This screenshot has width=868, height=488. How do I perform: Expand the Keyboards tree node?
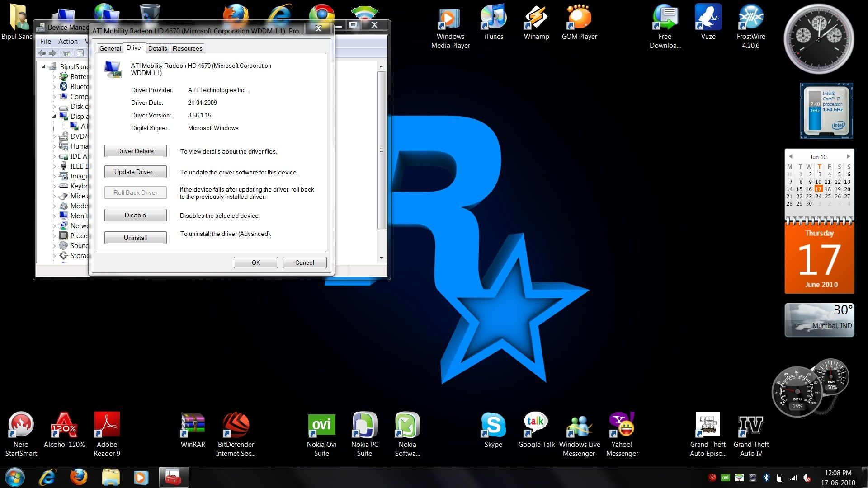[54, 186]
